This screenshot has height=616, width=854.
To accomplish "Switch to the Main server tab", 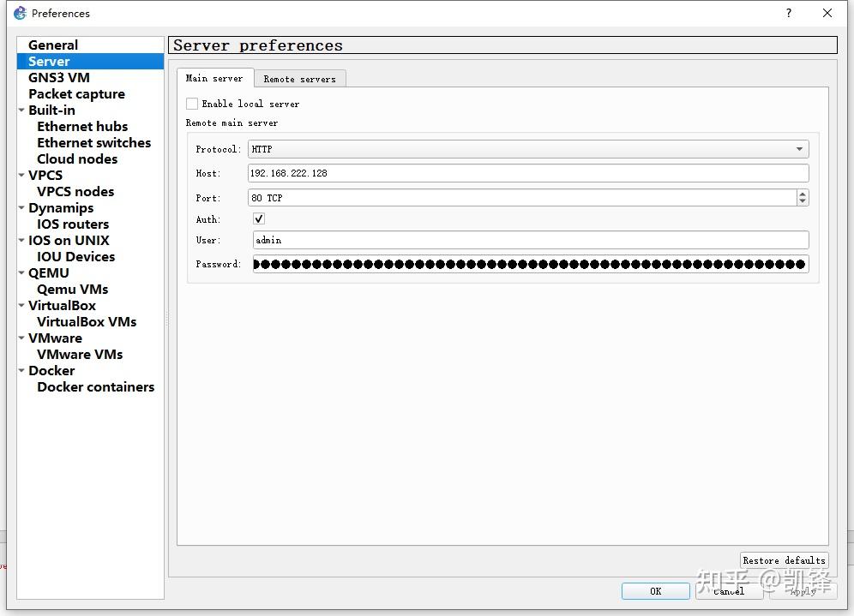I will (214, 78).
